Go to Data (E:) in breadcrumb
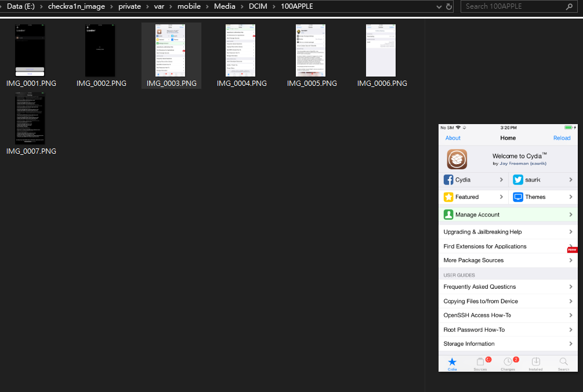Screen dimensions: 583x392 (x=21, y=6)
